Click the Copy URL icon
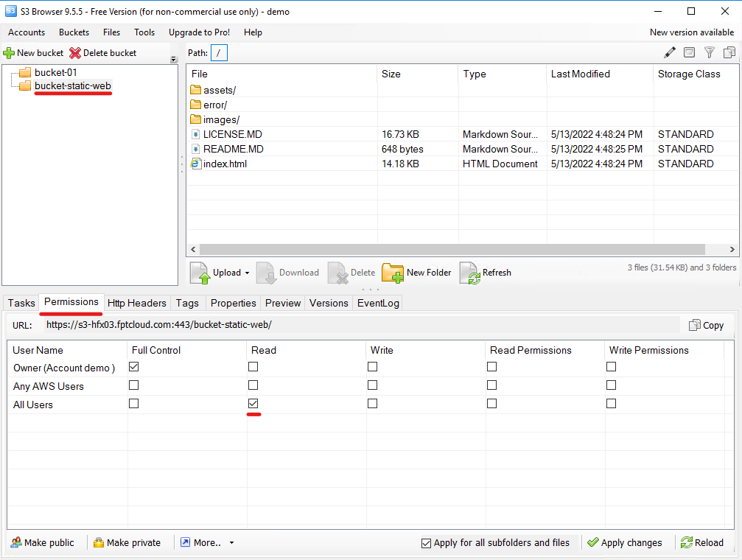Viewport: 742px width, 560px height. point(694,324)
